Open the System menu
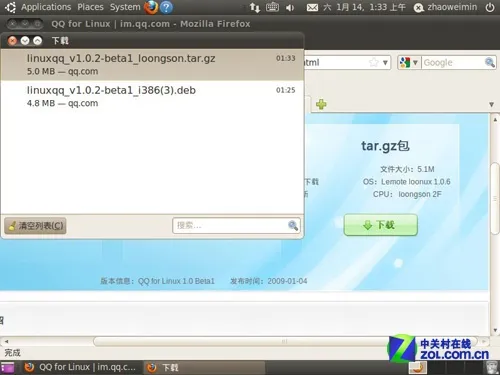500x375 pixels. click(125, 7)
